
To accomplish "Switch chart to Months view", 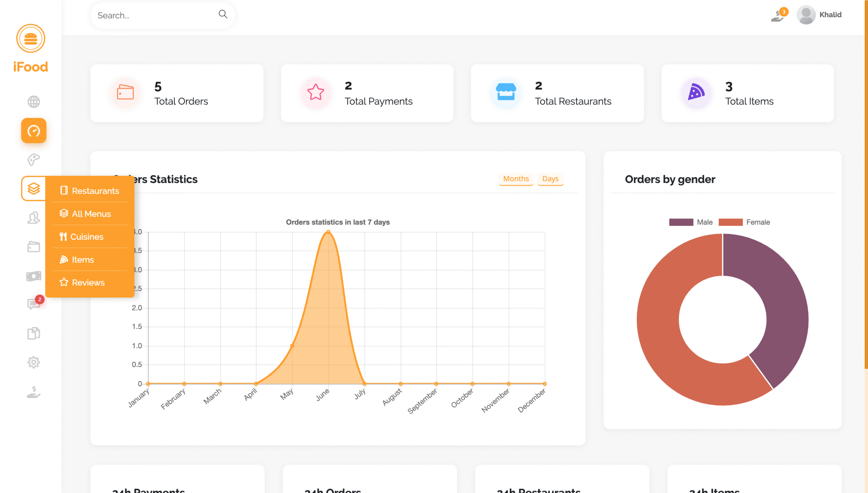I will (x=516, y=179).
